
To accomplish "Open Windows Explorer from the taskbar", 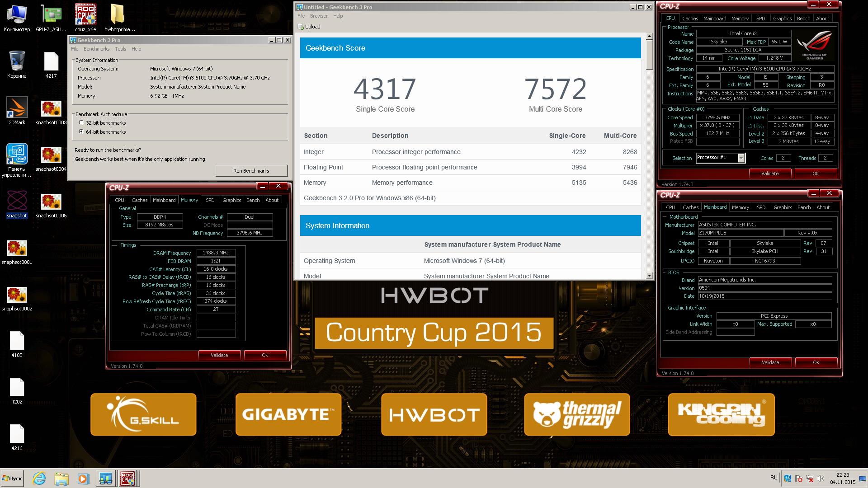I will (61, 479).
